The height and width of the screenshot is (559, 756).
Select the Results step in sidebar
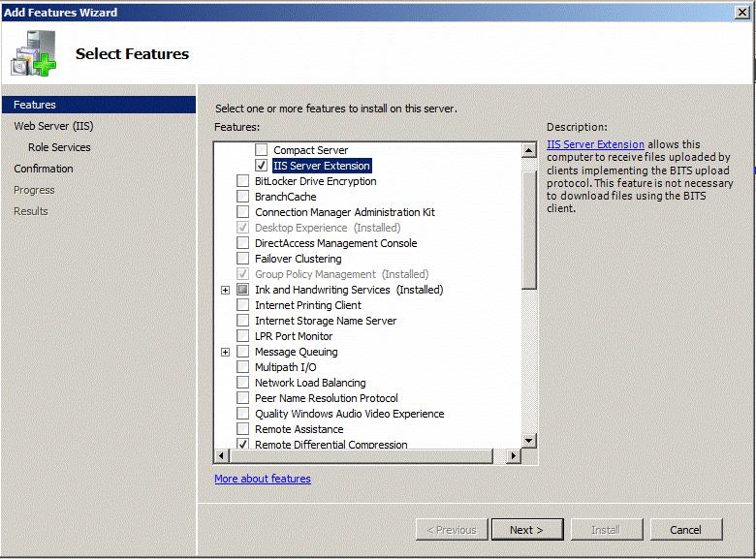(31, 211)
